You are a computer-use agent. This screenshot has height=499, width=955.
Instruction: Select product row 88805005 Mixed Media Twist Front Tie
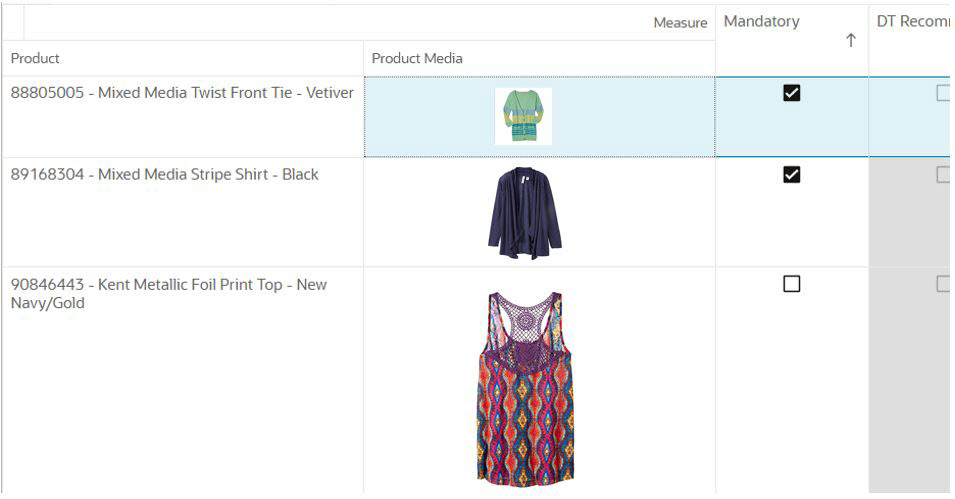pyautogui.click(x=182, y=93)
